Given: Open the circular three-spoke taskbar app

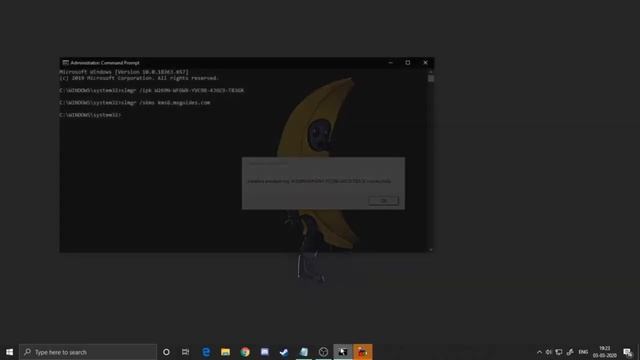Looking at the screenshot, I should [x=323, y=352].
